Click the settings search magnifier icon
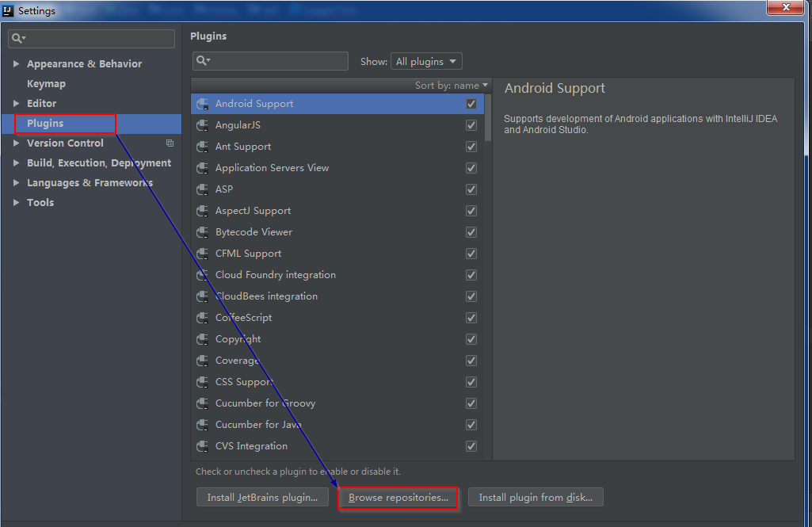The width and height of the screenshot is (812, 527). coord(18,38)
